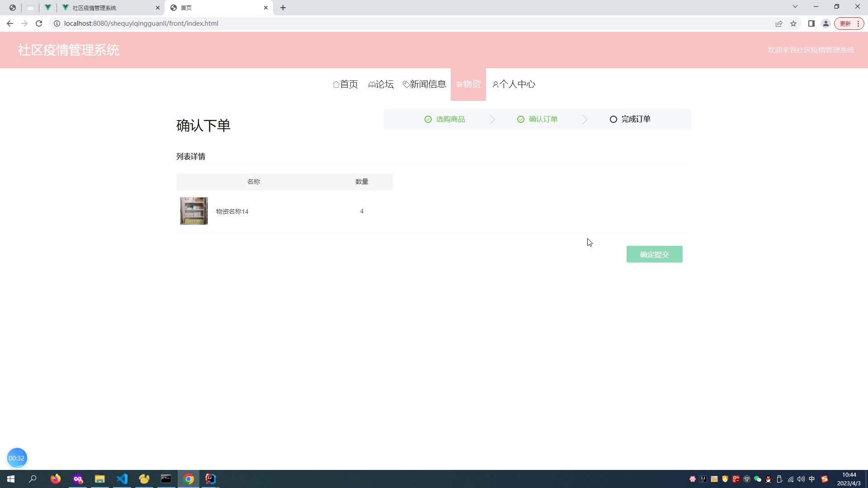
Task: Open Visual Studio Code from taskbar
Action: coord(122,479)
